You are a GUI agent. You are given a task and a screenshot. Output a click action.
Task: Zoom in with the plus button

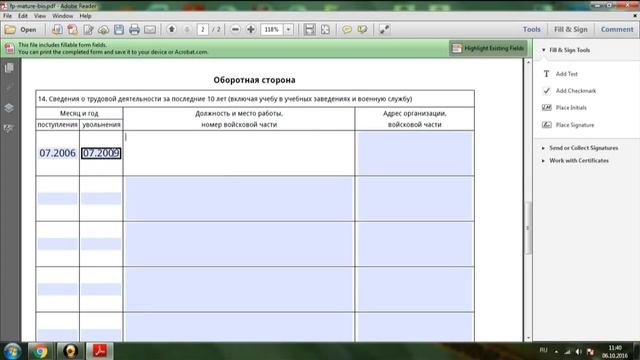251,29
